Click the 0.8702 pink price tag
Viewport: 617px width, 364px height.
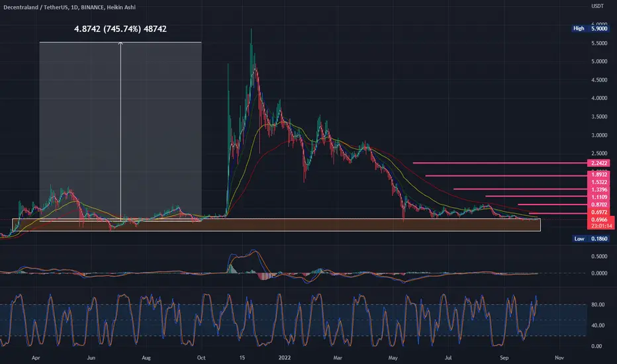coord(599,205)
